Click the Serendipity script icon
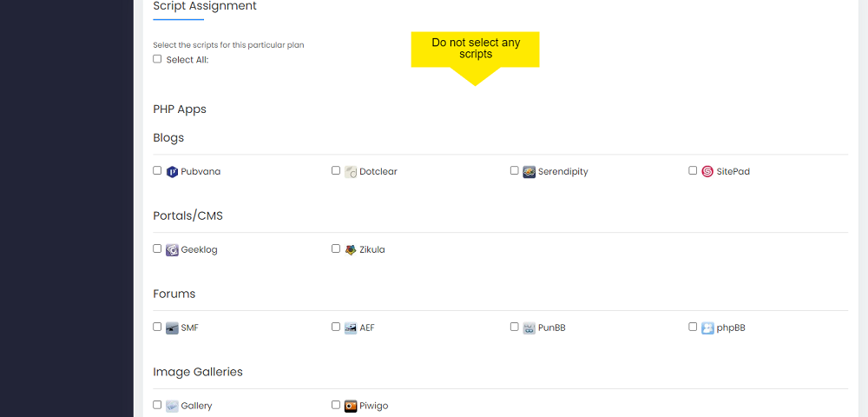This screenshot has width=868, height=417. click(529, 172)
